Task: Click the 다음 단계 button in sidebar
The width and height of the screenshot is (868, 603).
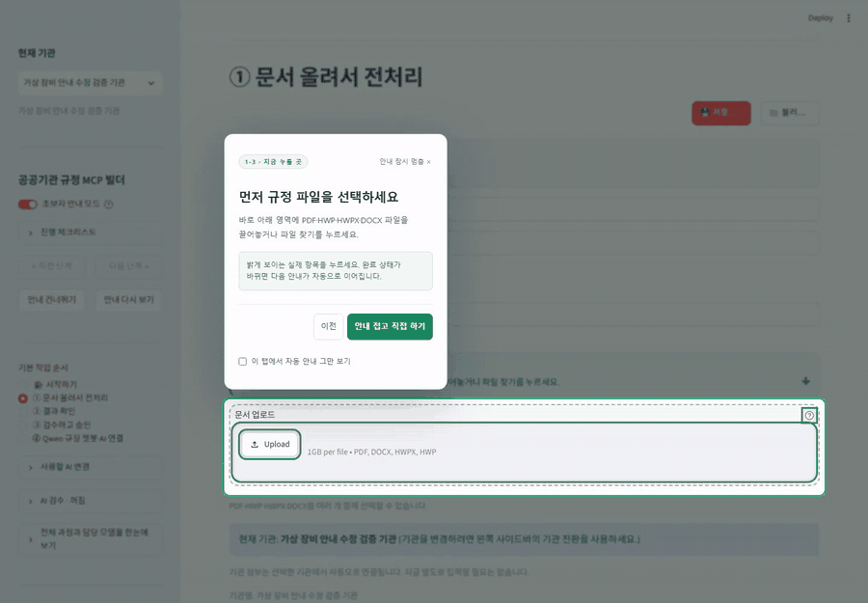Action: (x=128, y=266)
